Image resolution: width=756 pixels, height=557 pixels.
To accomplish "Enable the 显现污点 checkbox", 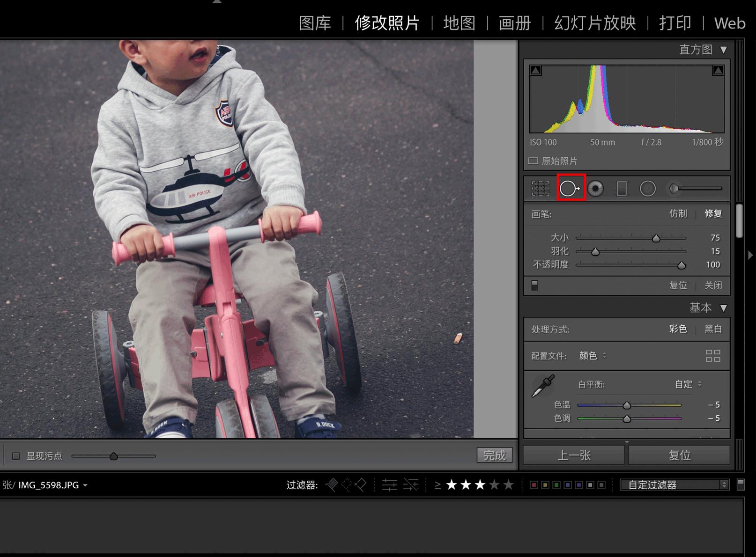I will pyautogui.click(x=16, y=456).
